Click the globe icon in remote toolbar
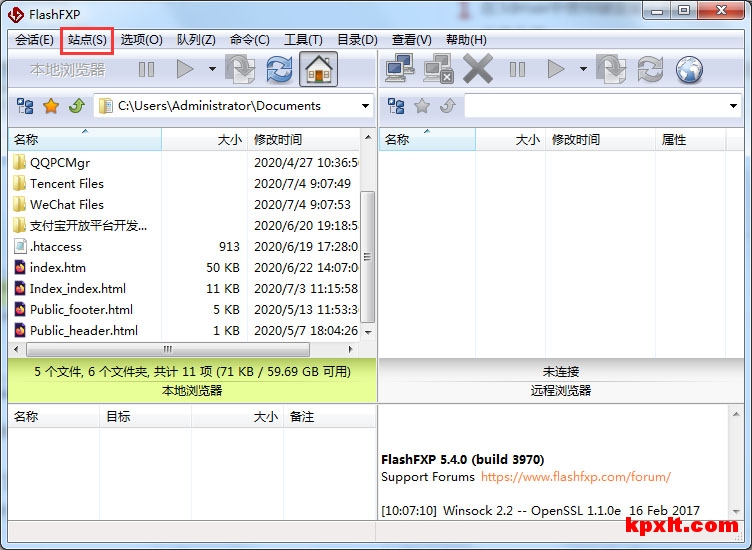 [x=689, y=69]
